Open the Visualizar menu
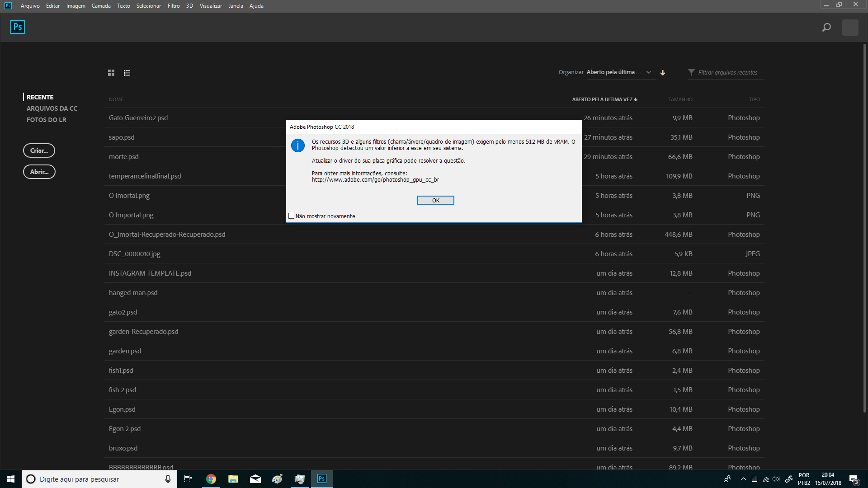Viewport: 868px width, 488px height. (211, 6)
